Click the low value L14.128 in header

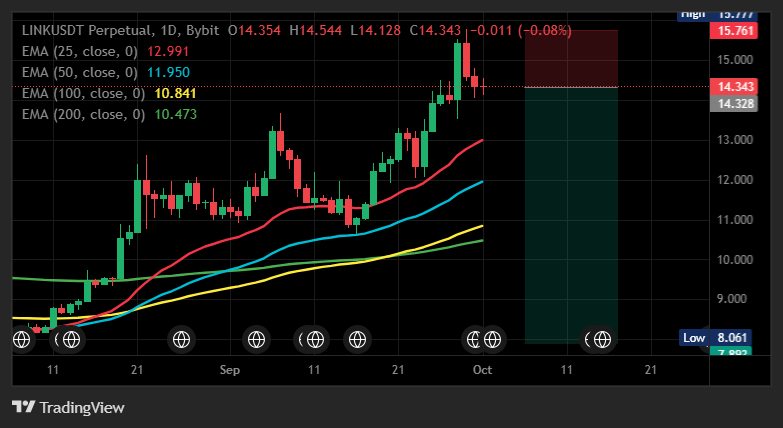pos(376,30)
